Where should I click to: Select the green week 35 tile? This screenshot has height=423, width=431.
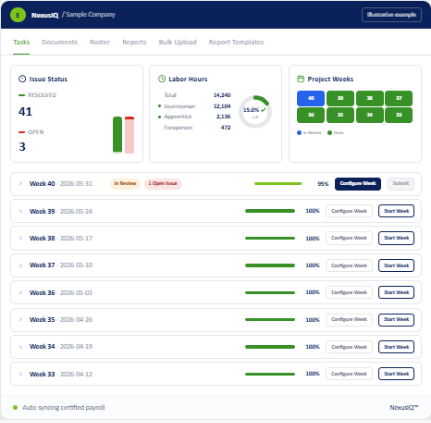340,115
